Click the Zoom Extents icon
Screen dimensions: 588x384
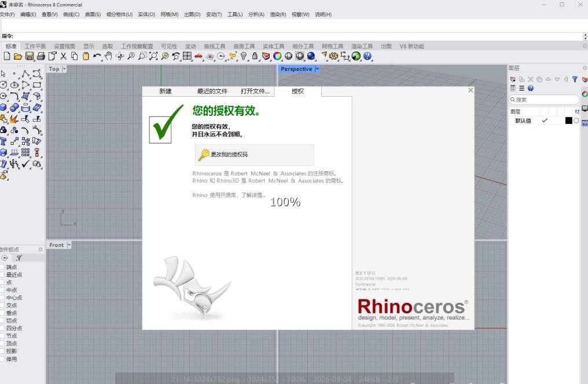tap(153, 56)
